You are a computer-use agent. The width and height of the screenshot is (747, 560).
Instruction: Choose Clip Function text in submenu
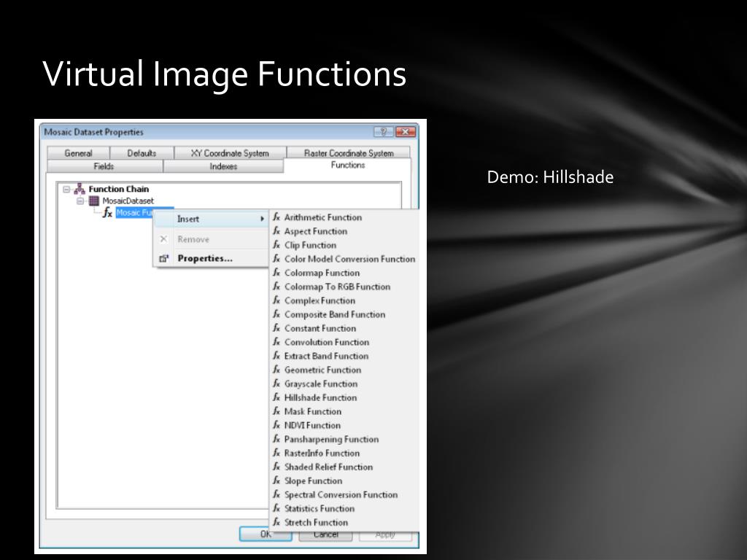pyautogui.click(x=310, y=245)
